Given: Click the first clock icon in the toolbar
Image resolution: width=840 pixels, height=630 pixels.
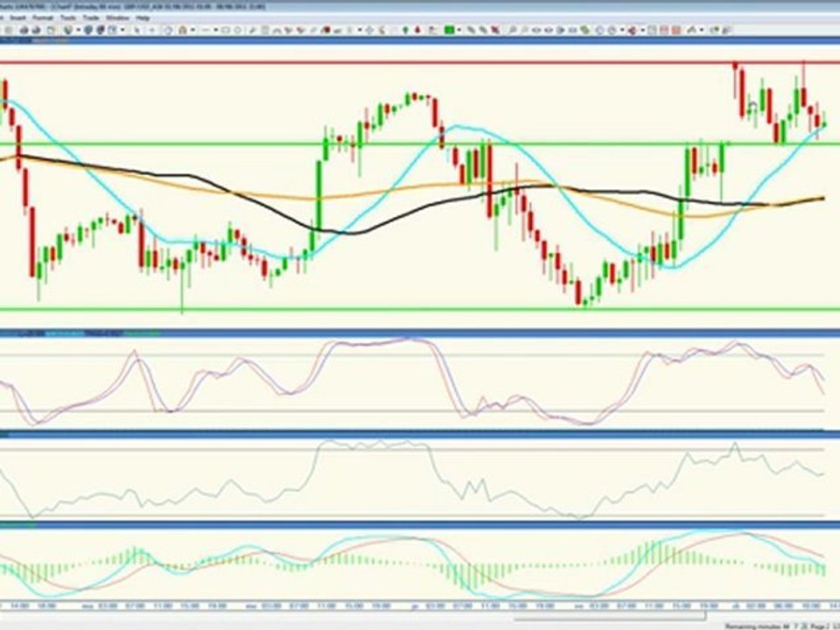Looking at the screenshot, I should tap(600, 30).
